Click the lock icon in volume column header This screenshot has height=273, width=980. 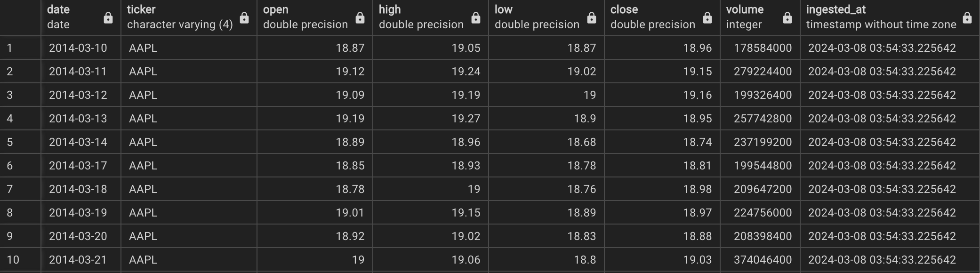(x=787, y=18)
